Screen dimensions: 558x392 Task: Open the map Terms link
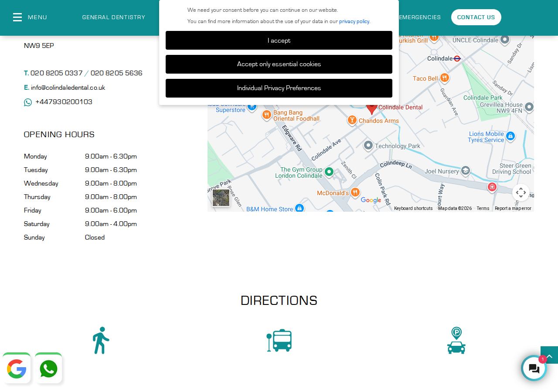point(483,209)
